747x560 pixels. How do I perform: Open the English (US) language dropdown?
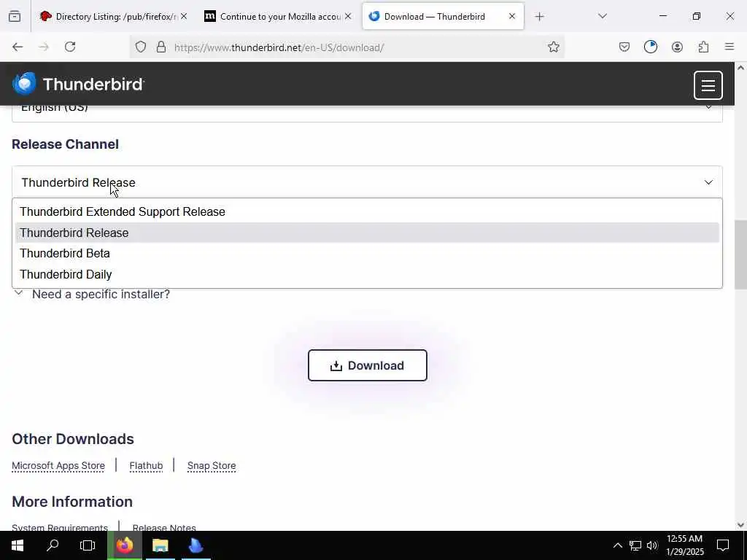[367, 113]
